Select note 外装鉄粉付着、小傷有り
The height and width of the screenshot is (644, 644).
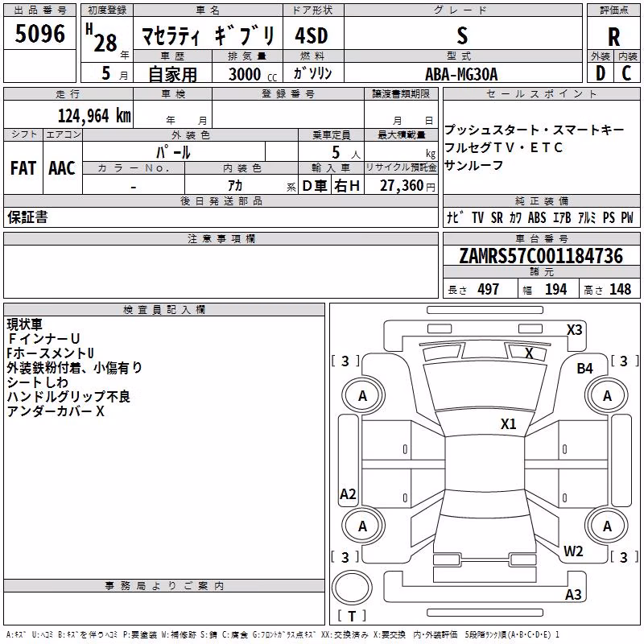point(74,368)
